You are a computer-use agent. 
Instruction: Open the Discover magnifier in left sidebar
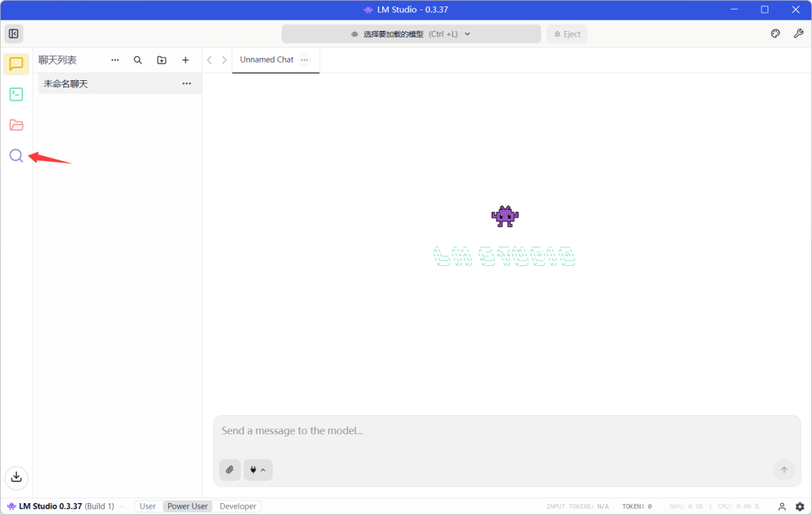(16, 156)
